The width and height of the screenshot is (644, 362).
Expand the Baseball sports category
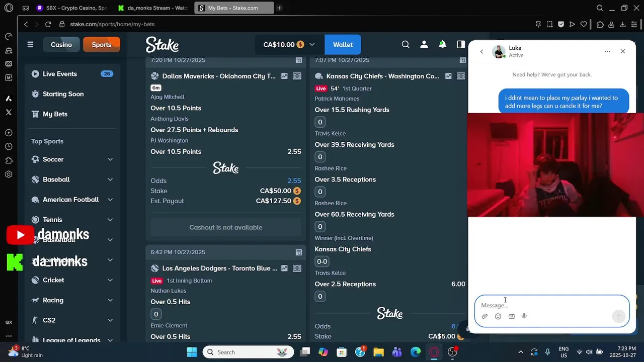110,179
